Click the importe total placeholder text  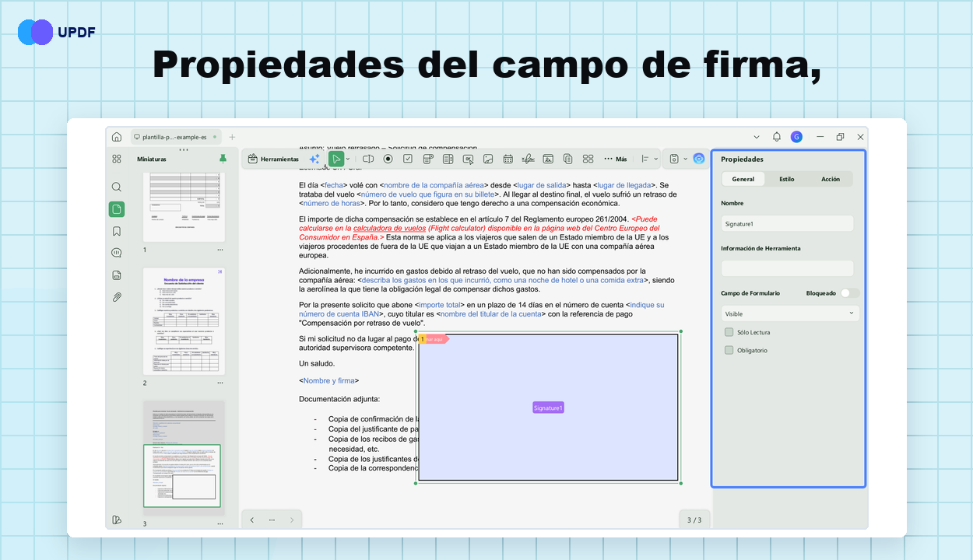(441, 305)
